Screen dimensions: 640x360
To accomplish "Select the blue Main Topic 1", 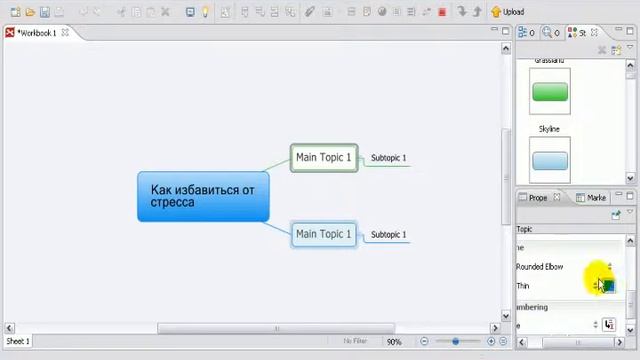I will (x=324, y=234).
